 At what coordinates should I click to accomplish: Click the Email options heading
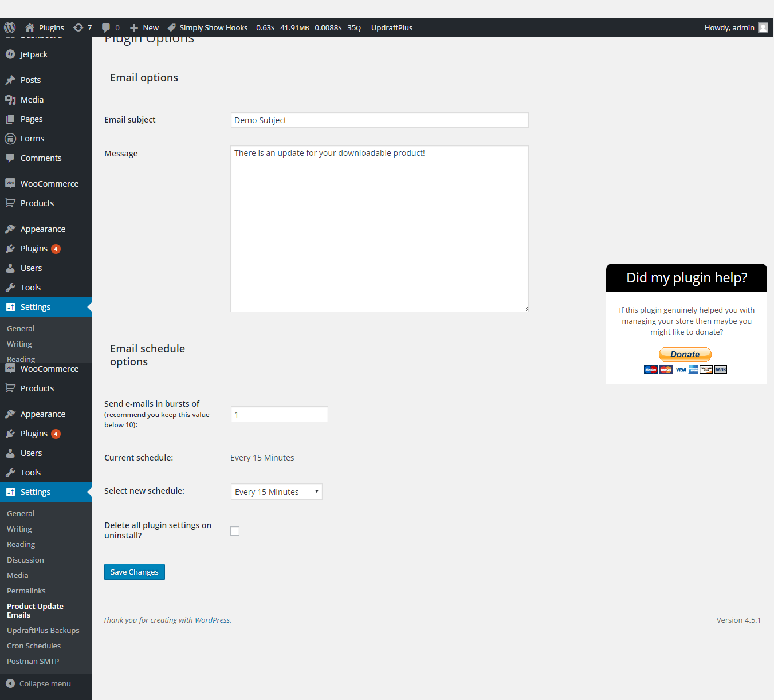click(x=144, y=78)
